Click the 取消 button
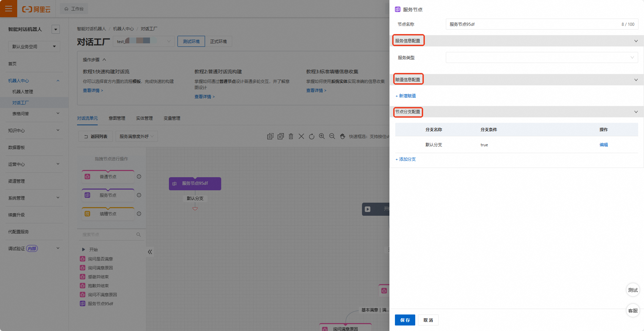 [428, 320]
